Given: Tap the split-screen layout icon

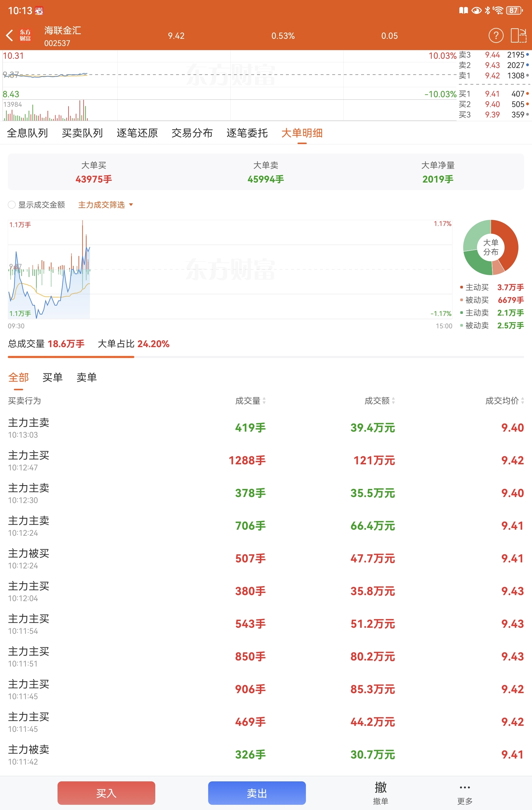Looking at the screenshot, I should click(519, 35).
